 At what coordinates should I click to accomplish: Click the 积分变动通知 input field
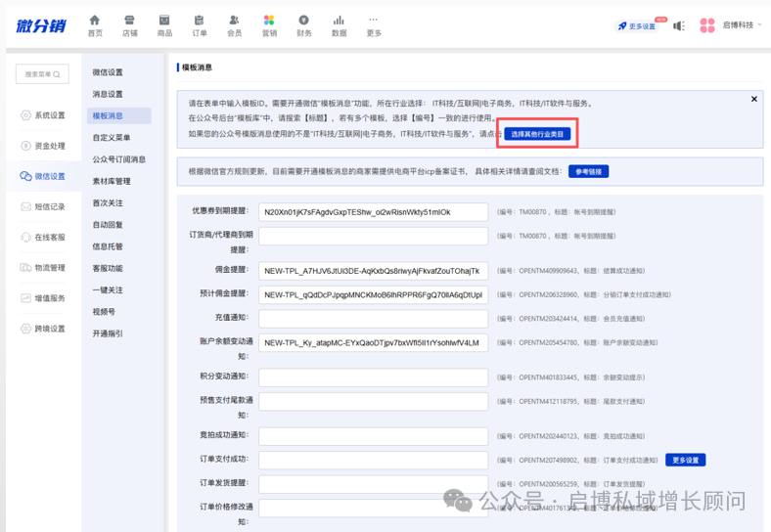point(373,377)
